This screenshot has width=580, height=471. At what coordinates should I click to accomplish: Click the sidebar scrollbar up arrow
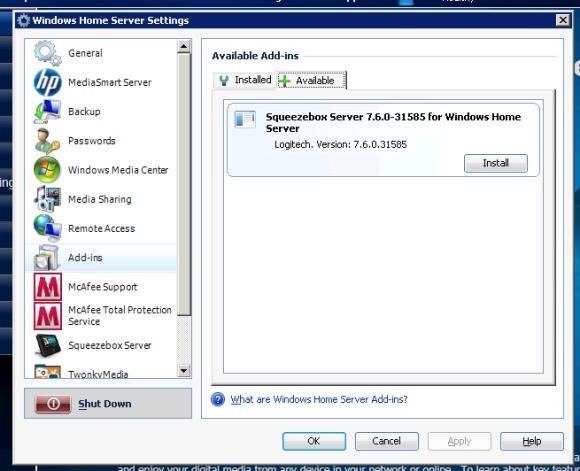(184, 46)
